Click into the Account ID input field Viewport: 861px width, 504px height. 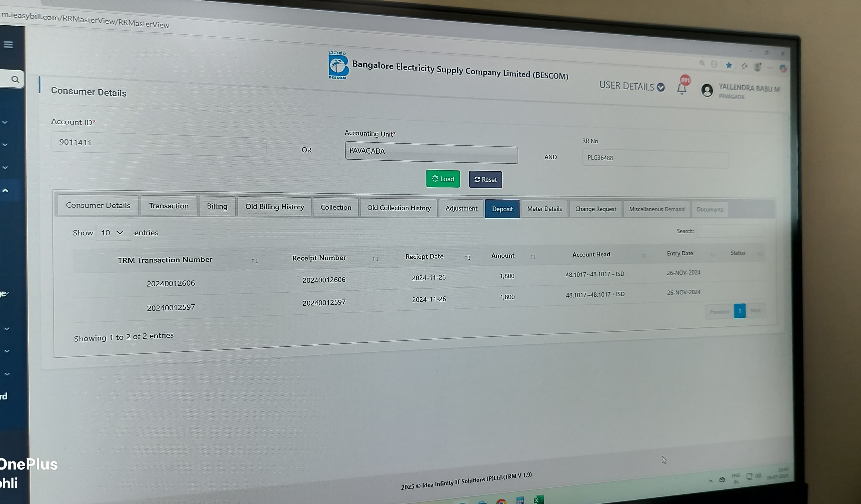[x=159, y=144]
